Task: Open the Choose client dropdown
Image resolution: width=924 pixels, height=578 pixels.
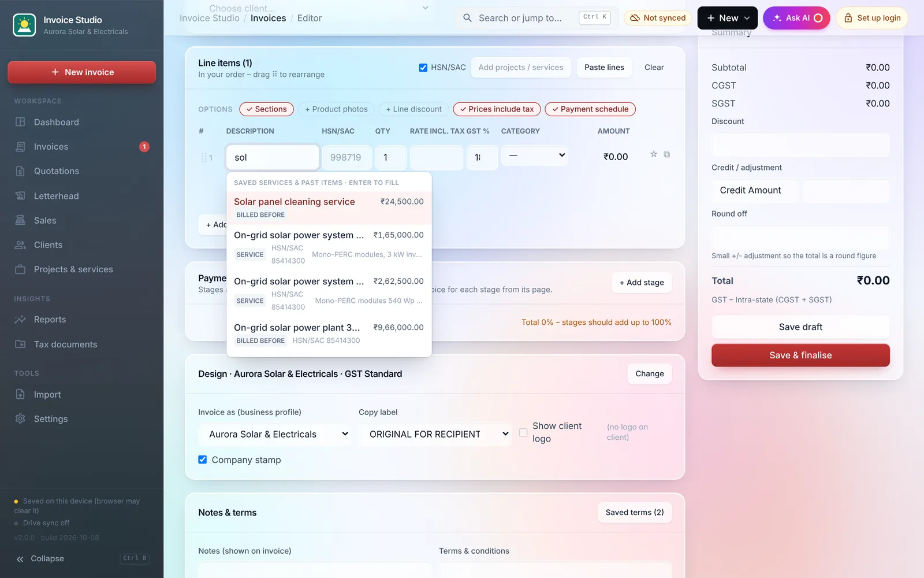Action: click(319, 8)
